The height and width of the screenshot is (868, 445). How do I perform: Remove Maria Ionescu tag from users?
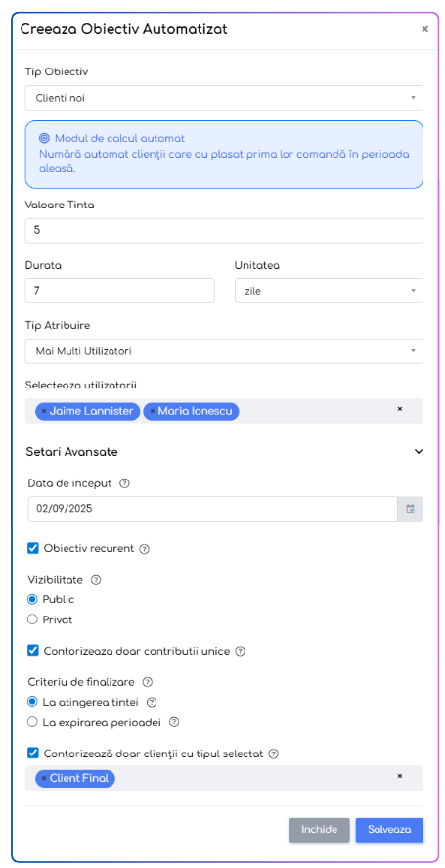pos(153,411)
